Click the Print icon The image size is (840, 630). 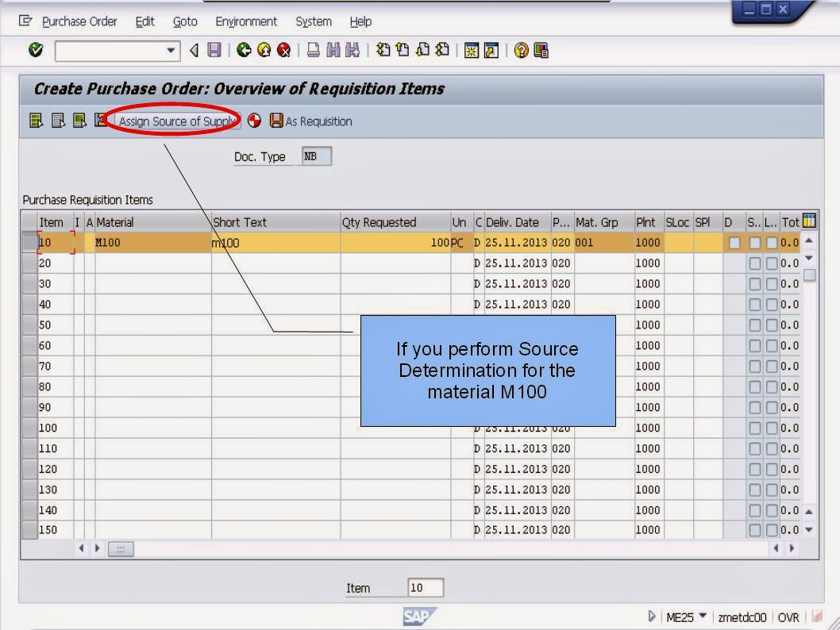[314, 50]
